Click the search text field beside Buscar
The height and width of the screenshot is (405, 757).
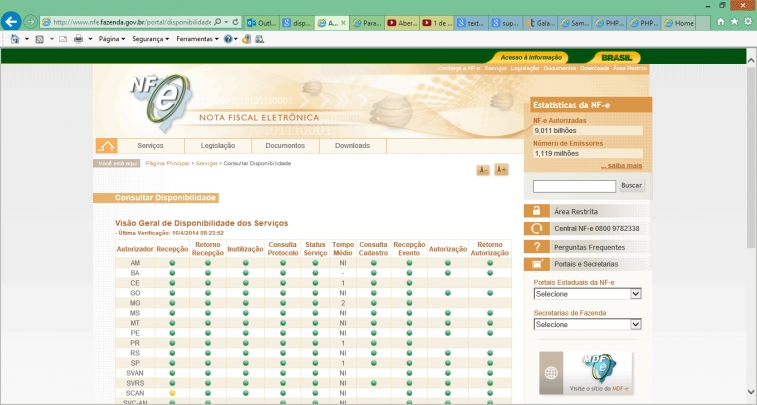click(574, 186)
